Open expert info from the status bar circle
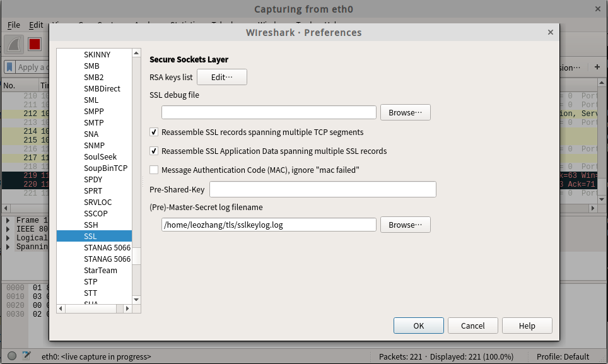The height and width of the screenshot is (364, 608). pyautogui.click(x=12, y=356)
